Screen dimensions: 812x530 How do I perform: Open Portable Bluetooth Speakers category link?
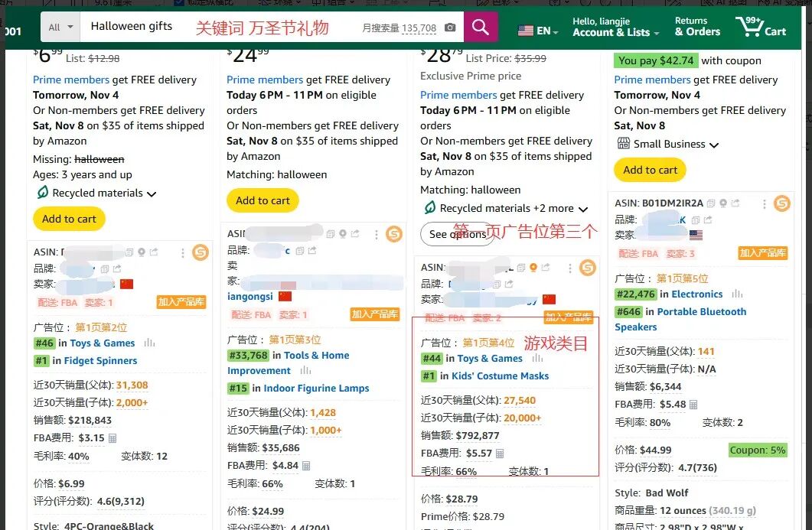680,320
